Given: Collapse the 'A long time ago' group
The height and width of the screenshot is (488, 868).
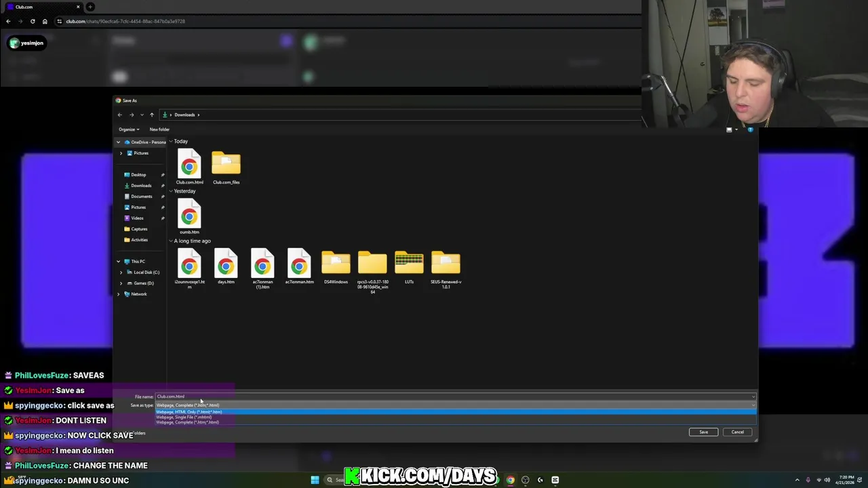Looking at the screenshot, I should point(171,241).
